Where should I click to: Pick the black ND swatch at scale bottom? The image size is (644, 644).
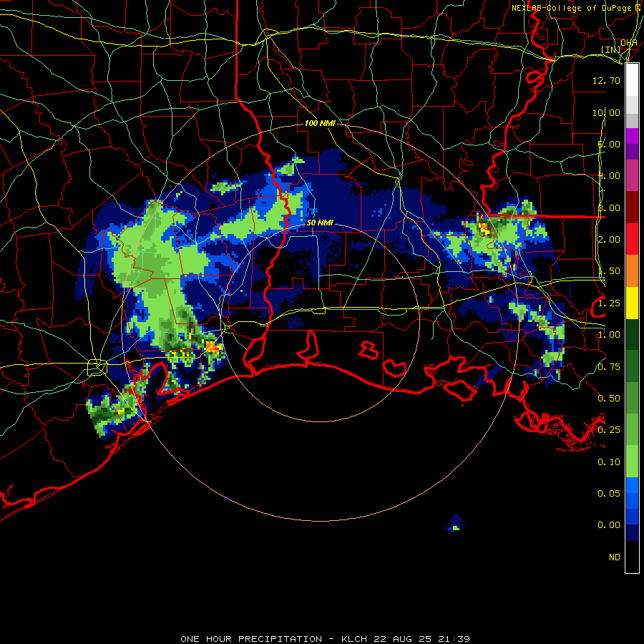[632, 557]
